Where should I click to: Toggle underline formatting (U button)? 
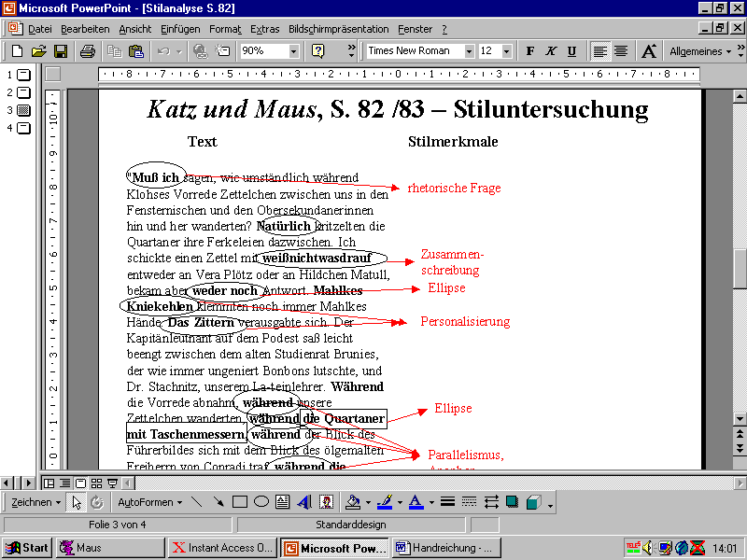[x=571, y=51]
